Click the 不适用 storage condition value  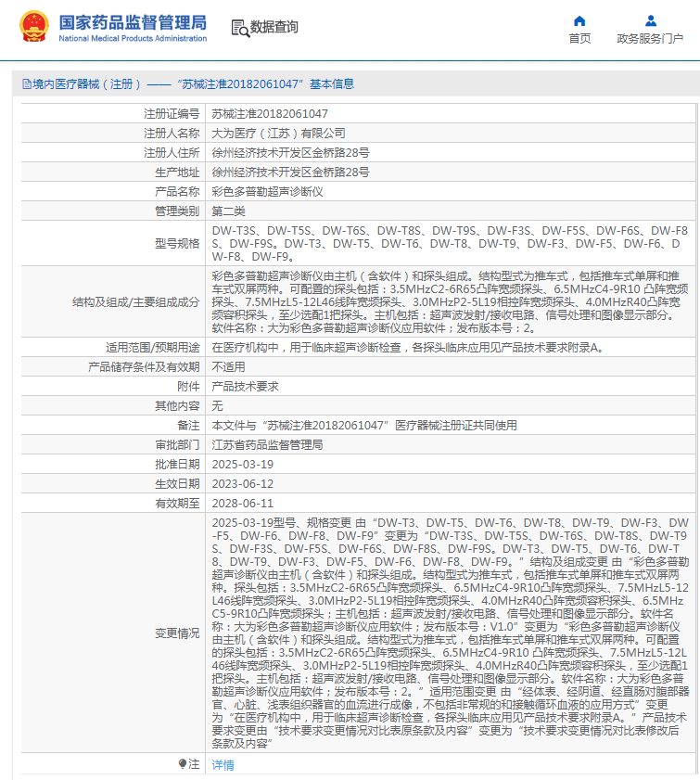pos(229,366)
